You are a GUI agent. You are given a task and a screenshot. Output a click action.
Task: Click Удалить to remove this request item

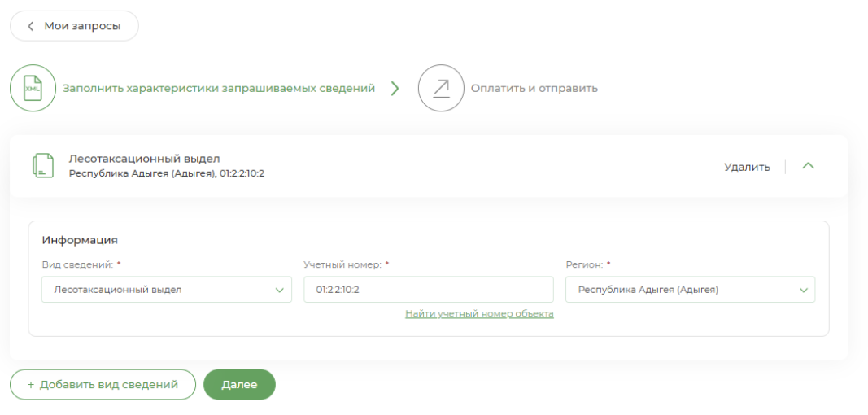[x=747, y=168]
